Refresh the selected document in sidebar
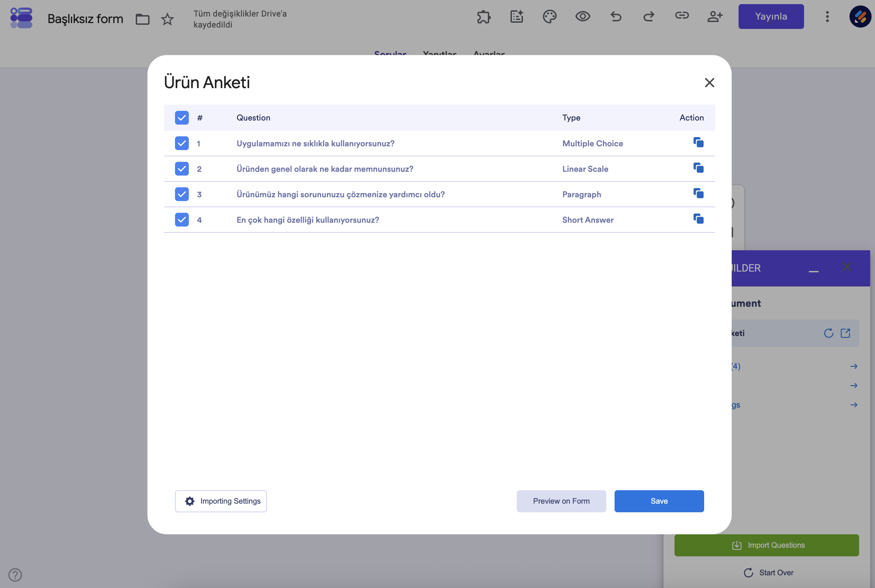Viewport: 875px width, 588px height. [x=828, y=333]
